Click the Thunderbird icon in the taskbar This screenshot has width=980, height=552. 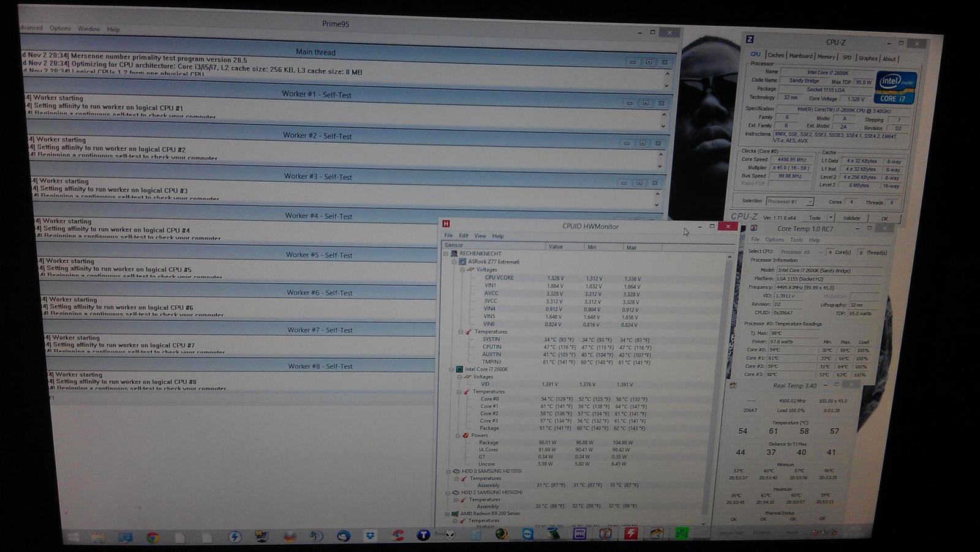click(344, 536)
